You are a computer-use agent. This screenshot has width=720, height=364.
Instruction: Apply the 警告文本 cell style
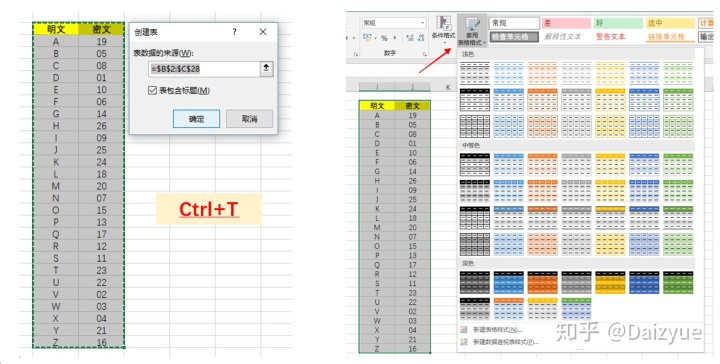pos(619,37)
